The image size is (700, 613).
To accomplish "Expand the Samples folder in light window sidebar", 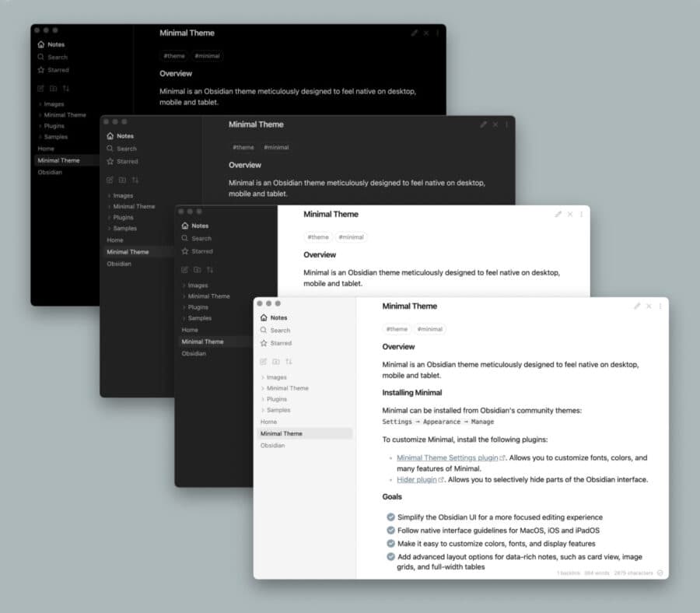I will (x=275, y=410).
